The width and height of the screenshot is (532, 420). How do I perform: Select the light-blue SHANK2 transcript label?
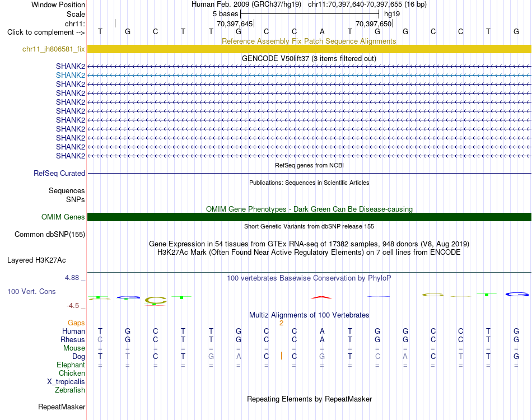click(70, 75)
